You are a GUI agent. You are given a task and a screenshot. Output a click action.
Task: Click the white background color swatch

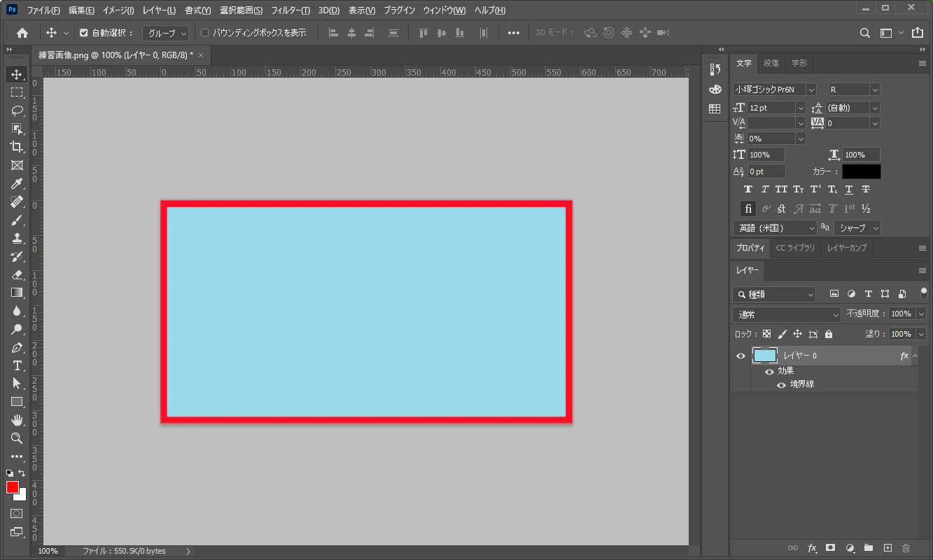22,496
